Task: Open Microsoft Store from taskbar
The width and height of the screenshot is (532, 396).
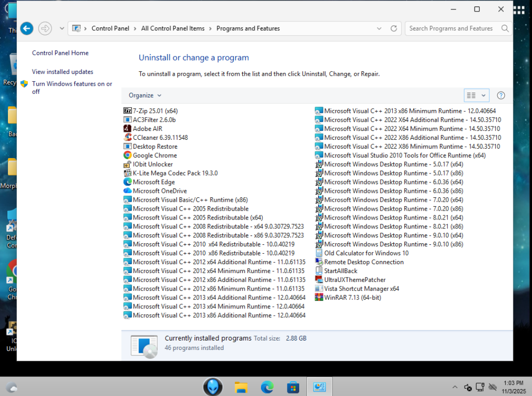Action: tap(293, 387)
